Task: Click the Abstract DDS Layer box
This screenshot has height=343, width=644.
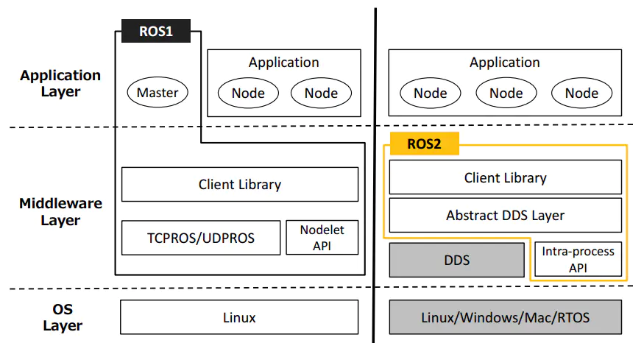Action: [x=505, y=216]
